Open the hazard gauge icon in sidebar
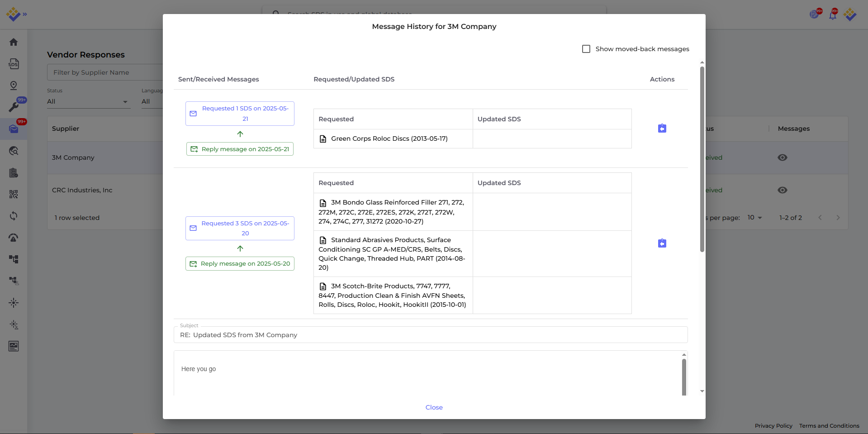Image resolution: width=868 pixels, height=434 pixels. coord(14,238)
